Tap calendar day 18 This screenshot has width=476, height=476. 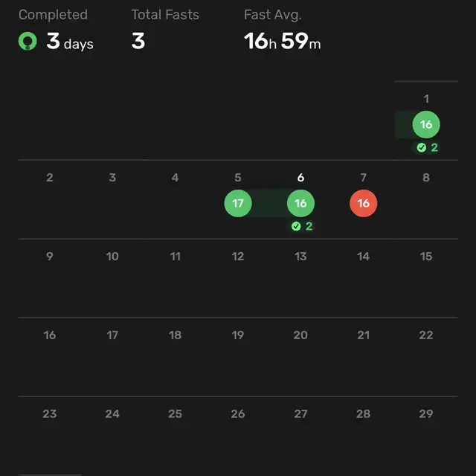pos(176,335)
